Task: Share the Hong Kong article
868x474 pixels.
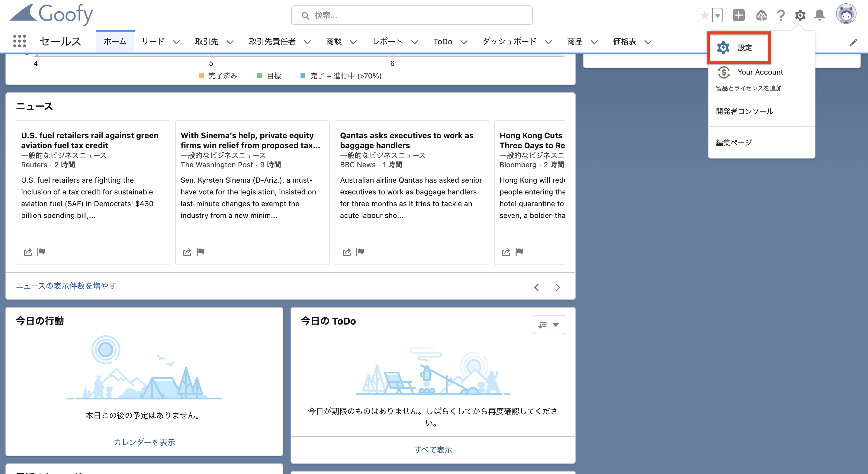Action: [506, 252]
